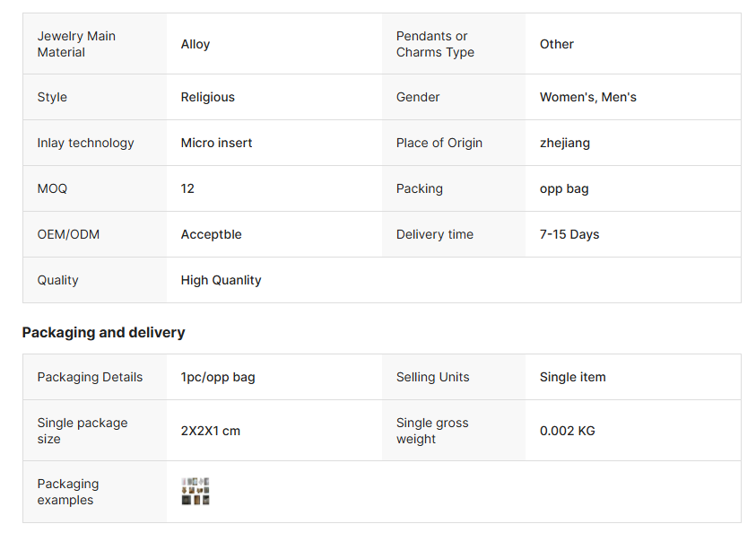The height and width of the screenshot is (533, 756).
Task: Select the zhejiang place of origin value
Action: click(x=564, y=143)
